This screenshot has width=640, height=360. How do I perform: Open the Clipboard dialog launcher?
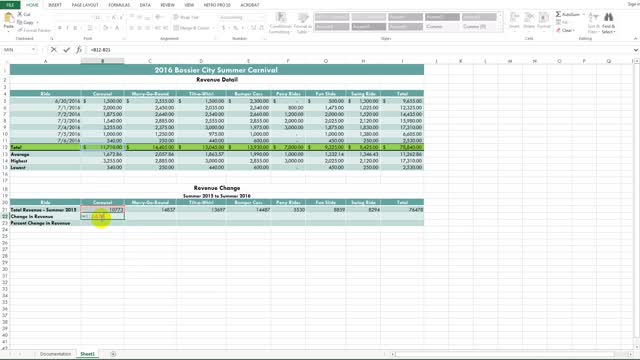click(52, 39)
